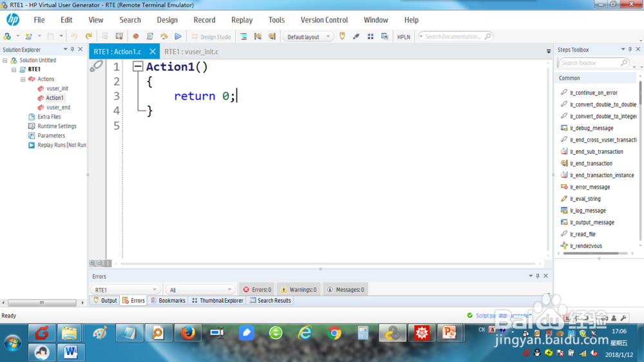Open the Default layout dropdown
This screenshot has height=362, width=644.
(308, 37)
